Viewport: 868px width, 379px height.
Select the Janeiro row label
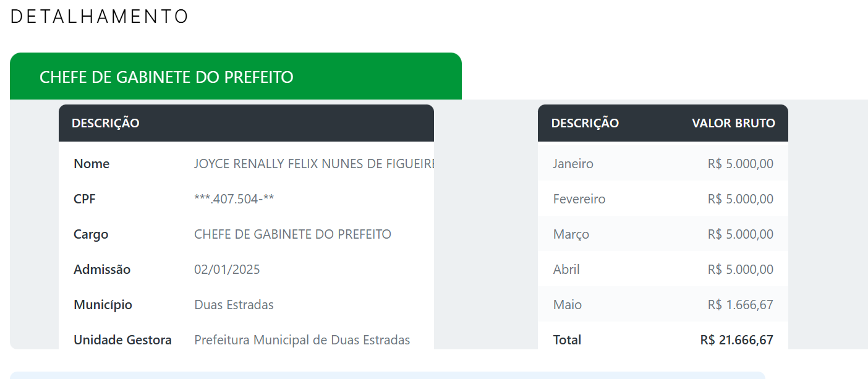pyautogui.click(x=573, y=164)
